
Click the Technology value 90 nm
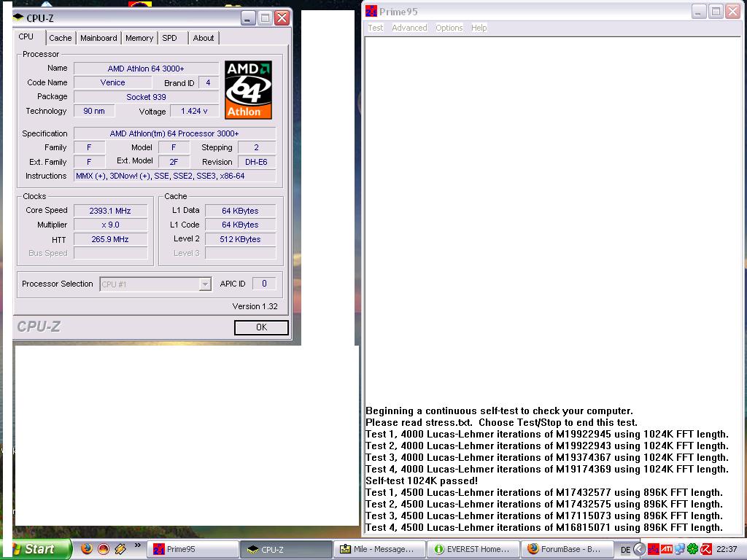coord(94,111)
